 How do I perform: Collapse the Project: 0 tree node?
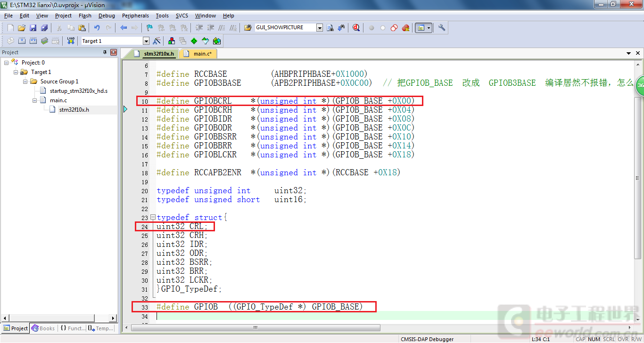[x=6, y=63]
